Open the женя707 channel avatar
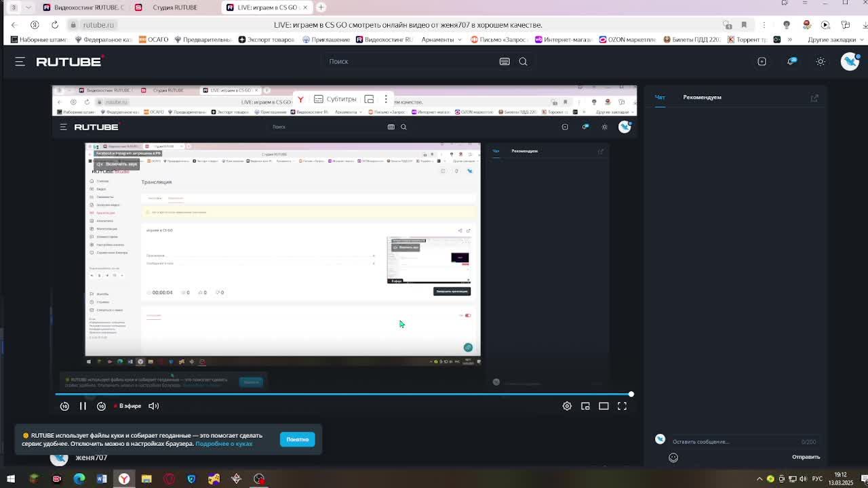The image size is (868, 488). click(x=59, y=458)
